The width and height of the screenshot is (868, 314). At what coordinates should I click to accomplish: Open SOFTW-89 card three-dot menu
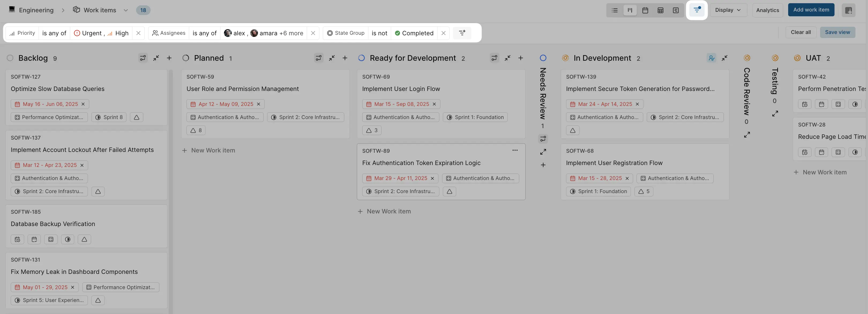(x=515, y=150)
